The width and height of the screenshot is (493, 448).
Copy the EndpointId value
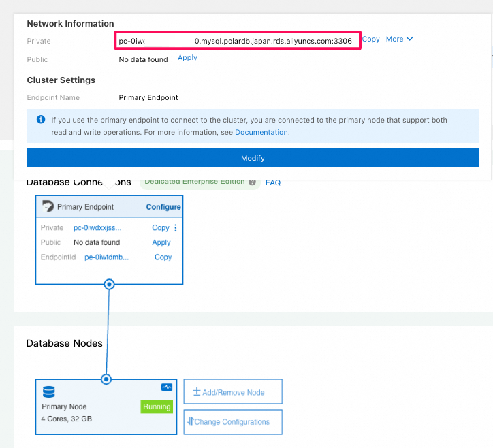pyautogui.click(x=163, y=257)
